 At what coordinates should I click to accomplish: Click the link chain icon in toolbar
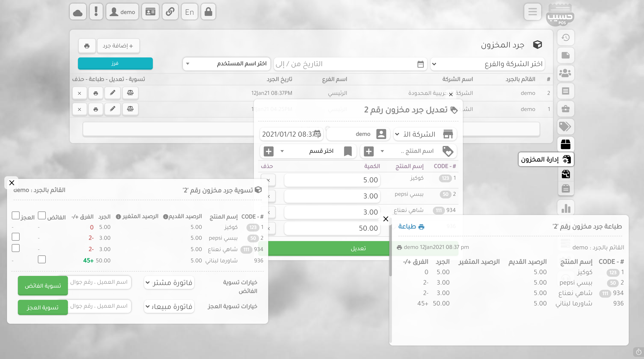point(170,12)
